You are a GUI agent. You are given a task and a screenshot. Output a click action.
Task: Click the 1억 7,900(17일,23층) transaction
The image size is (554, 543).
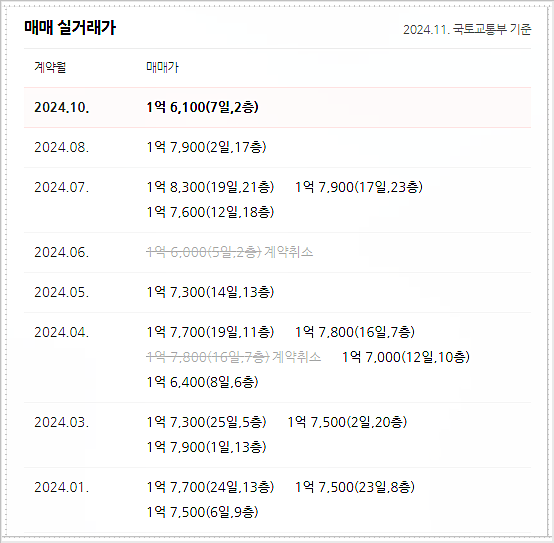(359, 187)
